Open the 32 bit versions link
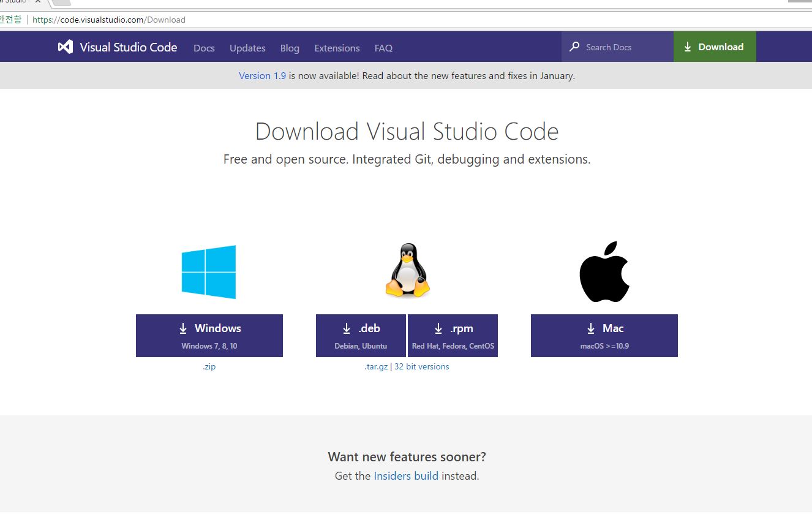 (422, 367)
